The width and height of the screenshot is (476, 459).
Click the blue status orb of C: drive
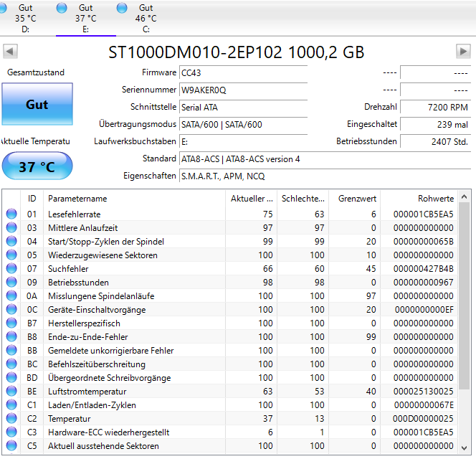tap(122, 8)
